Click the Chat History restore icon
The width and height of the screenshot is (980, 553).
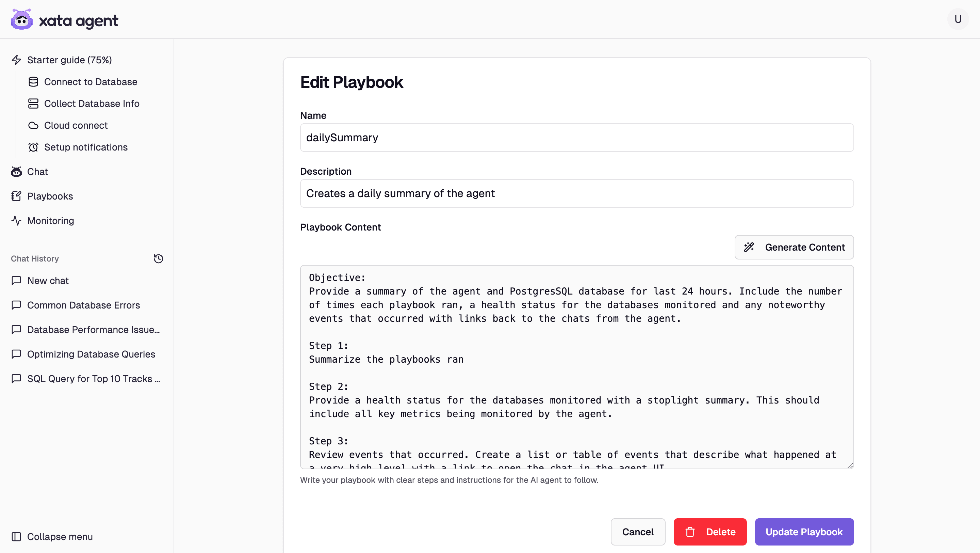pos(158,258)
